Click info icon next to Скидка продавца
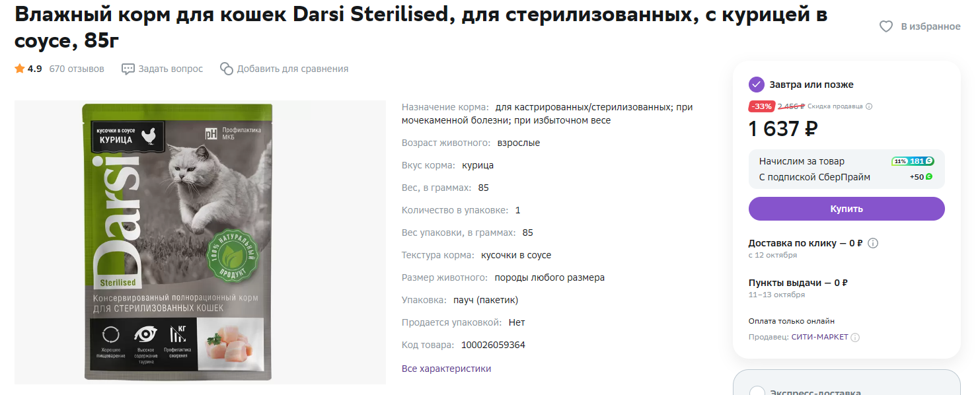 pos(869,106)
